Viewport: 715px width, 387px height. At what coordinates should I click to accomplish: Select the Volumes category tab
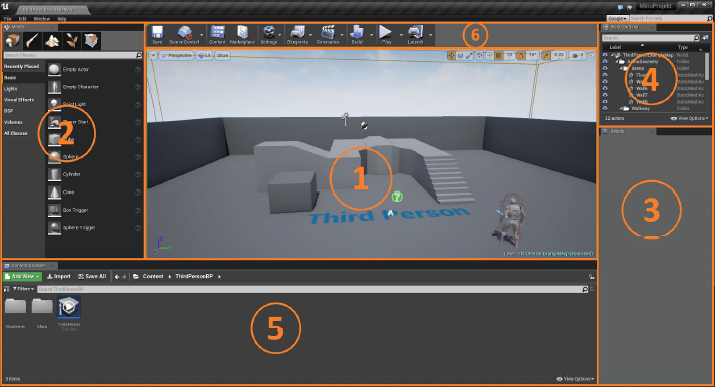pos(13,122)
